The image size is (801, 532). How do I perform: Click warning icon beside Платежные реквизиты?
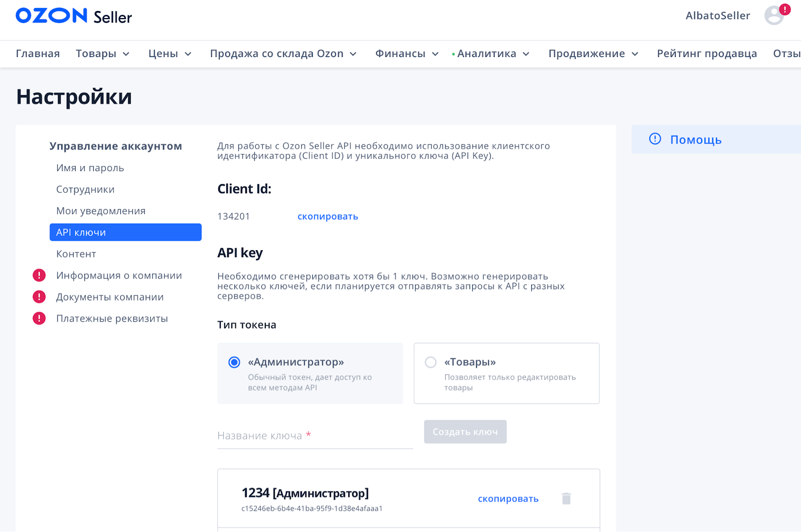click(39, 318)
